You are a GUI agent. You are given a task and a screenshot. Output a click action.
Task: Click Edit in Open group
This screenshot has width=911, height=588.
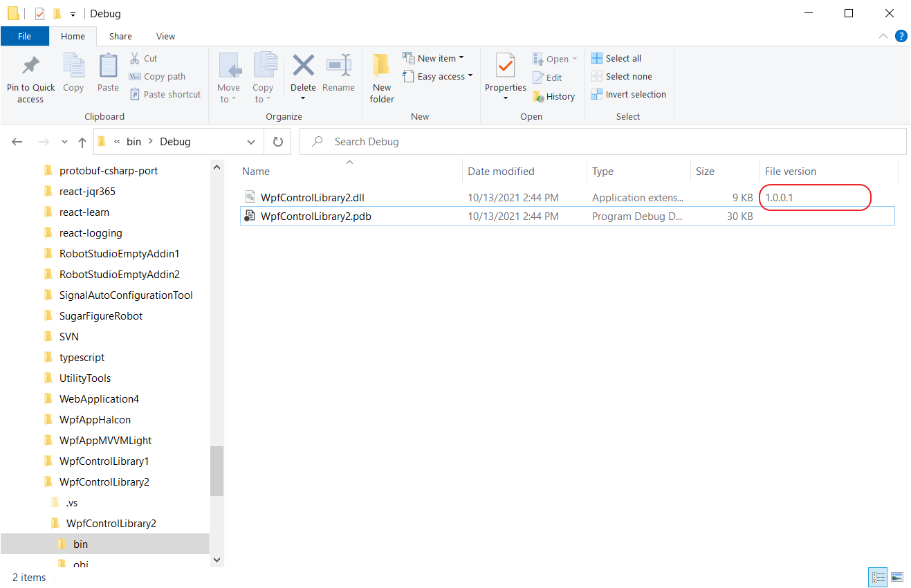coord(547,78)
